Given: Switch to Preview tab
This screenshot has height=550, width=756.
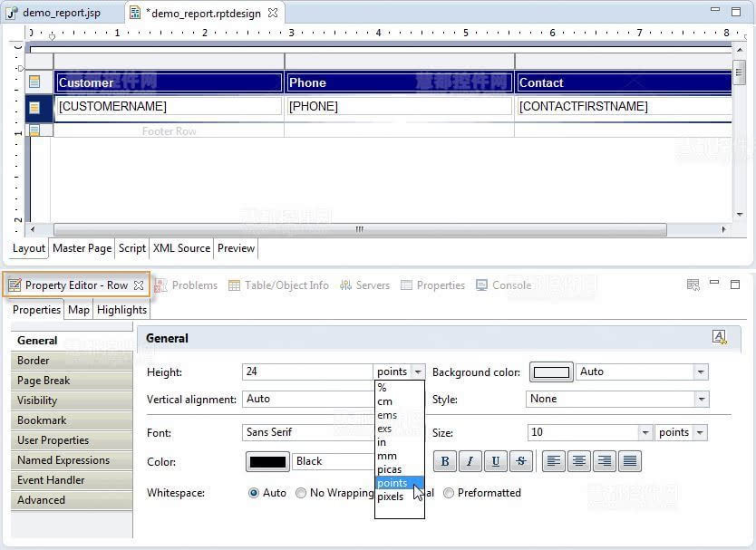Looking at the screenshot, I should coord(236,248).
